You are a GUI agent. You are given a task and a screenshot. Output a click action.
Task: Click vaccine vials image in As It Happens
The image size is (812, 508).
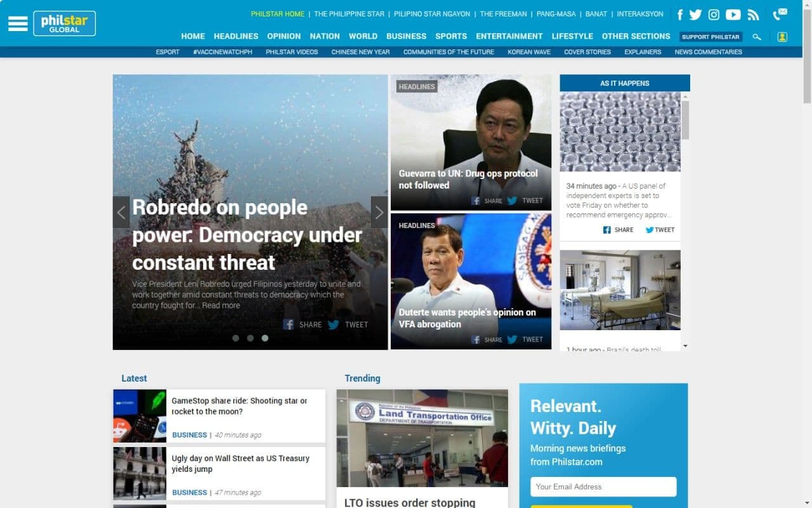[620, 132]
